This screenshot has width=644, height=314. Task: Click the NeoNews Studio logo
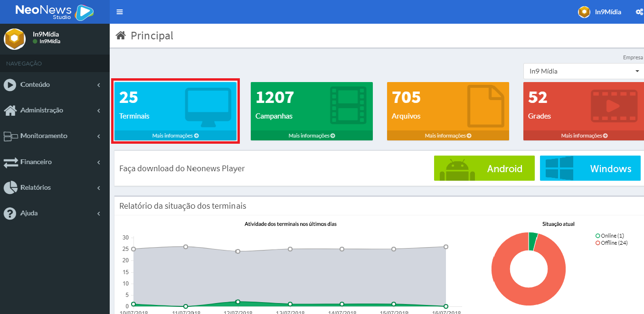pos(54,12)
